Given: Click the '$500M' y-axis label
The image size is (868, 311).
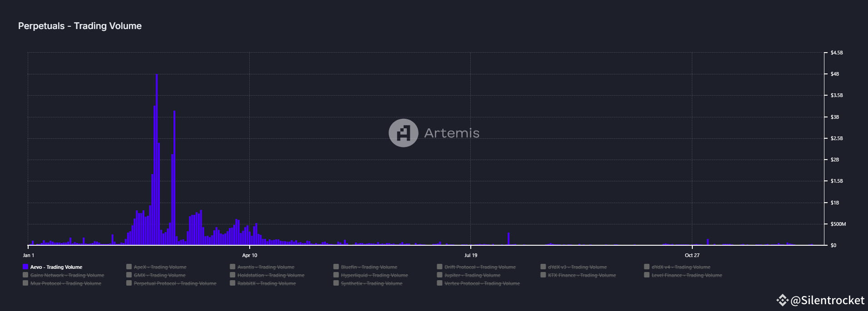Looking at the screenshot, I should pos(838,224).
